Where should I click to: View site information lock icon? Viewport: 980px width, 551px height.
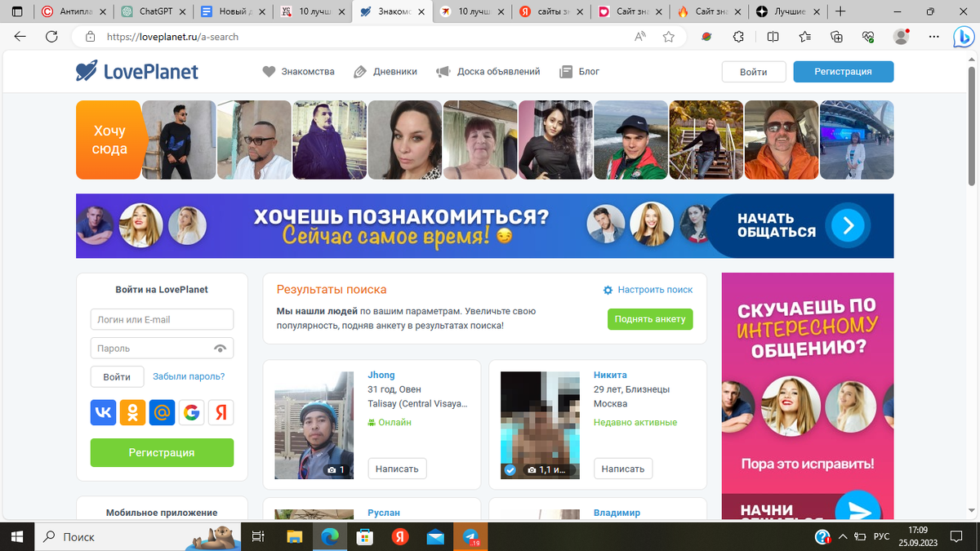pyautogui.click(x=90, y=37)
